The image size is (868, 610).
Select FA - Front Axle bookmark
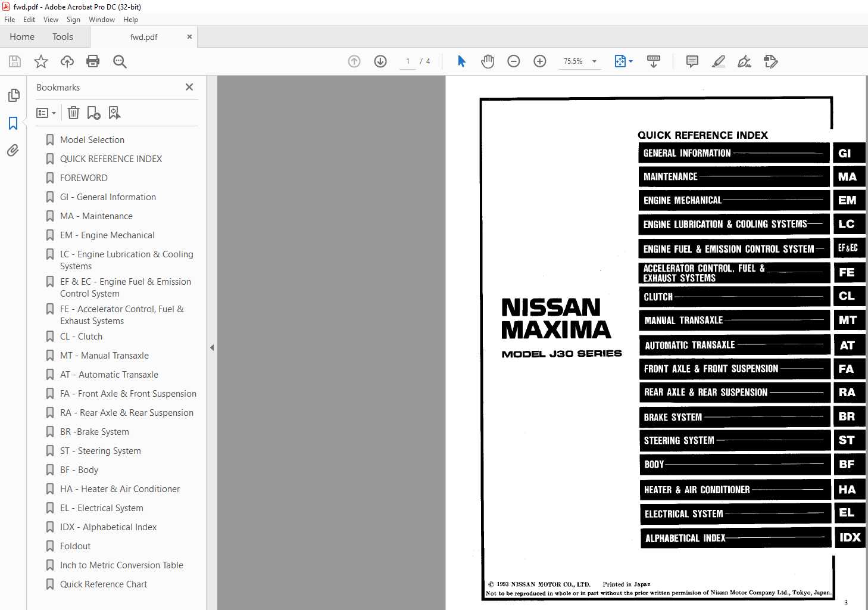[x=128, y=394]
